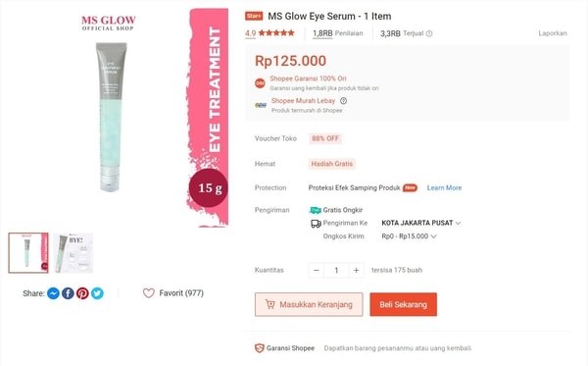Select the second BYE! product thumbnail
Image resolution: width=588 pixels, height=366 pixels.
73,252
